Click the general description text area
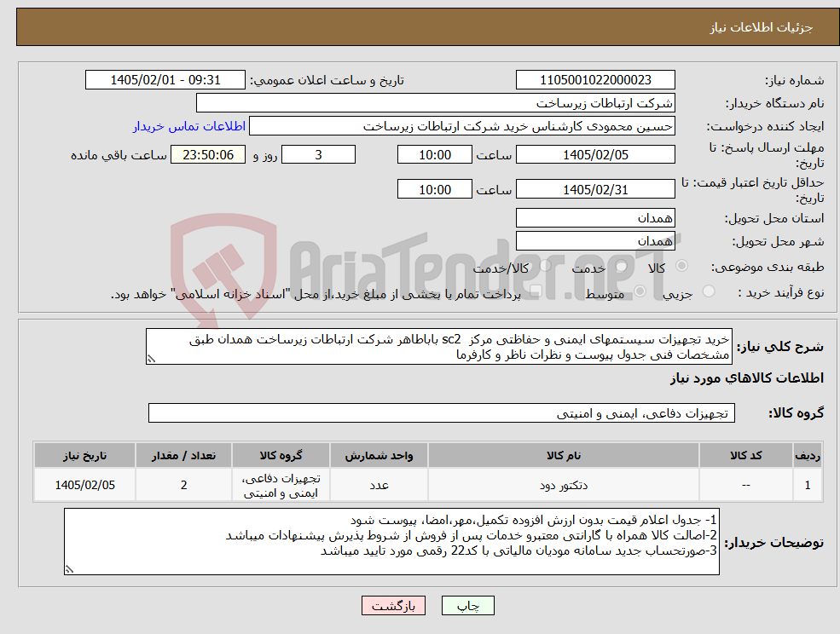 coord(438,347)
